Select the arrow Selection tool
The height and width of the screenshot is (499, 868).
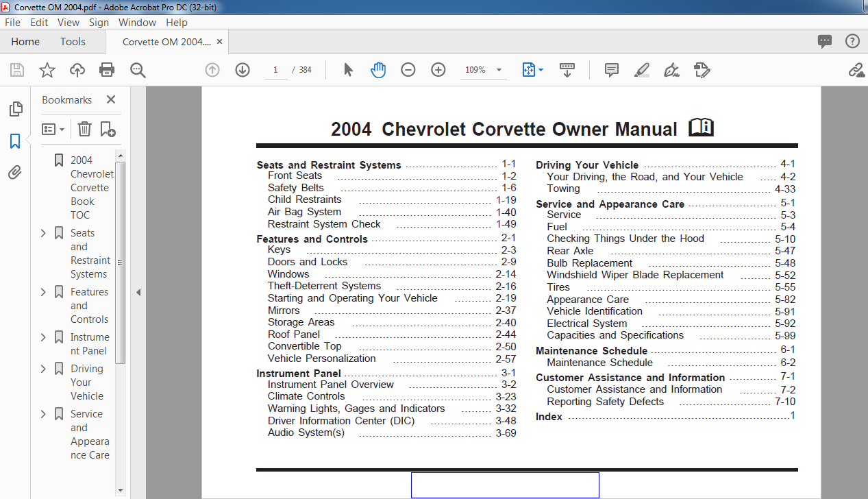(x=348, y=70)
